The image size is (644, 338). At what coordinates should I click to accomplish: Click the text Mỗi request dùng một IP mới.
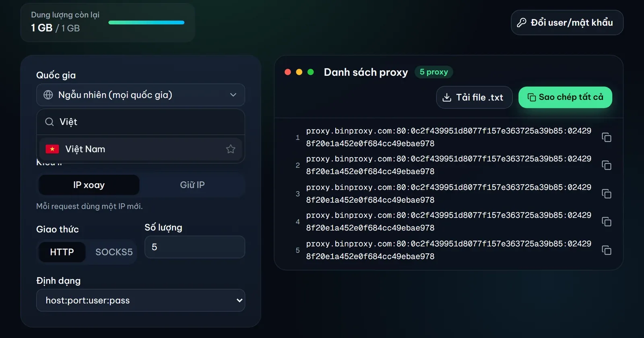pyautogui.click(x=89, y=206)
